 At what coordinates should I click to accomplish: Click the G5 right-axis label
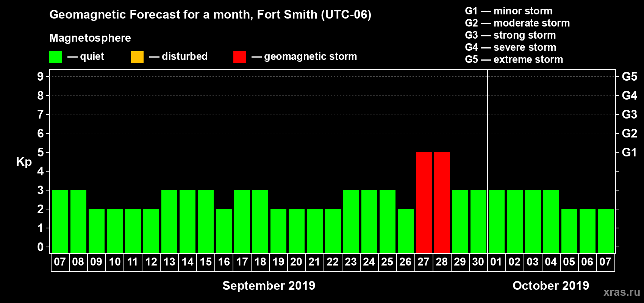pos(630,77)
